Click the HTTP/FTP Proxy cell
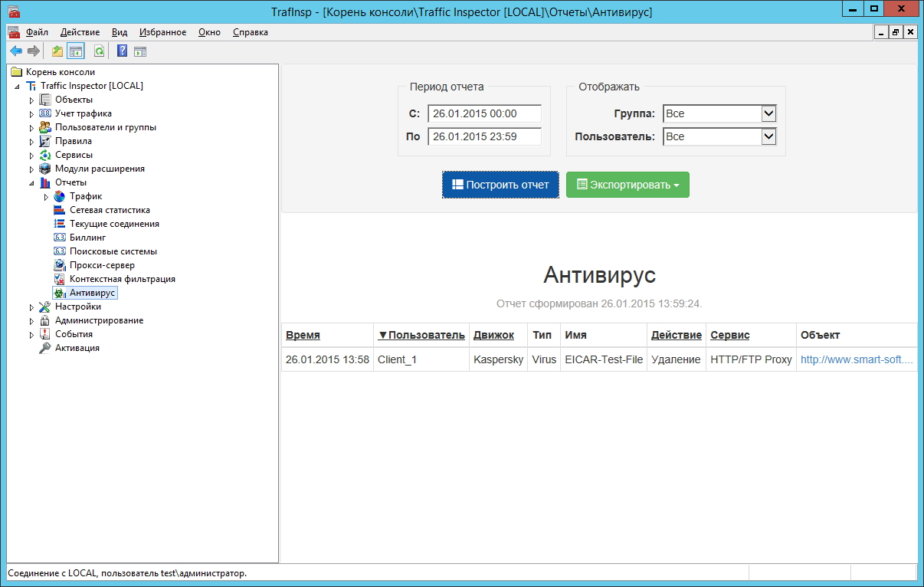924x587 pixels. (x=752, y=359)
